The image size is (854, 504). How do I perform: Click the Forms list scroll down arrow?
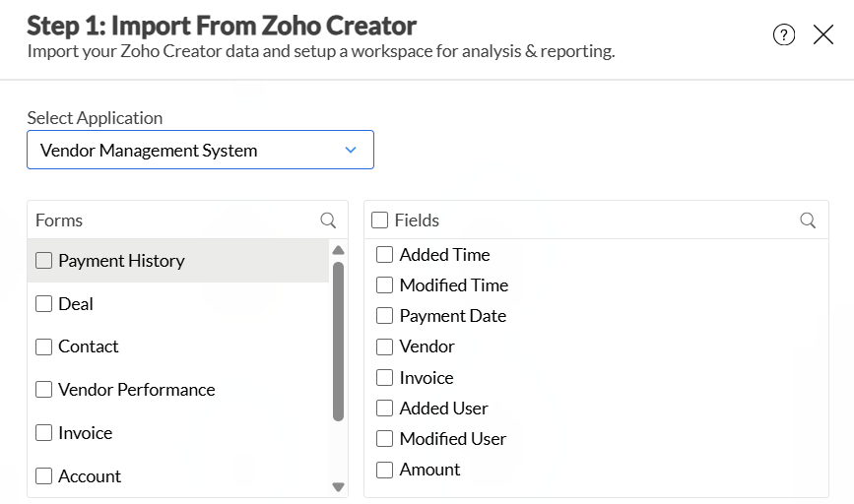pyautogui.click(x=338, y=486)
